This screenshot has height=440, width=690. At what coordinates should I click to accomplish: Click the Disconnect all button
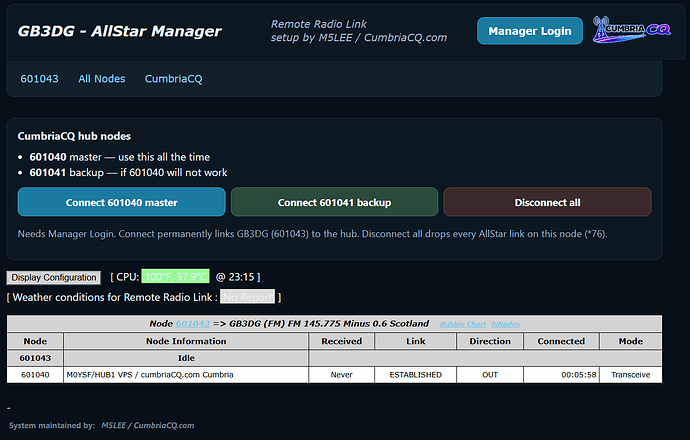tap(547, 202)
